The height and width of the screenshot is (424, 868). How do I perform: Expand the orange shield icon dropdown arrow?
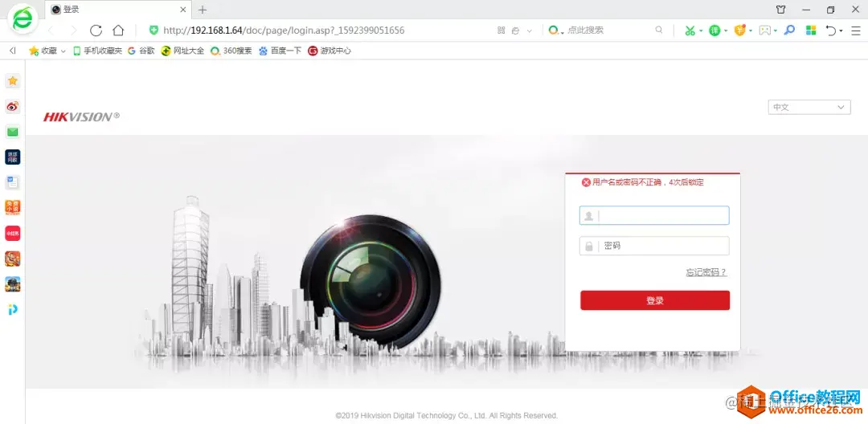pos(751,31)
